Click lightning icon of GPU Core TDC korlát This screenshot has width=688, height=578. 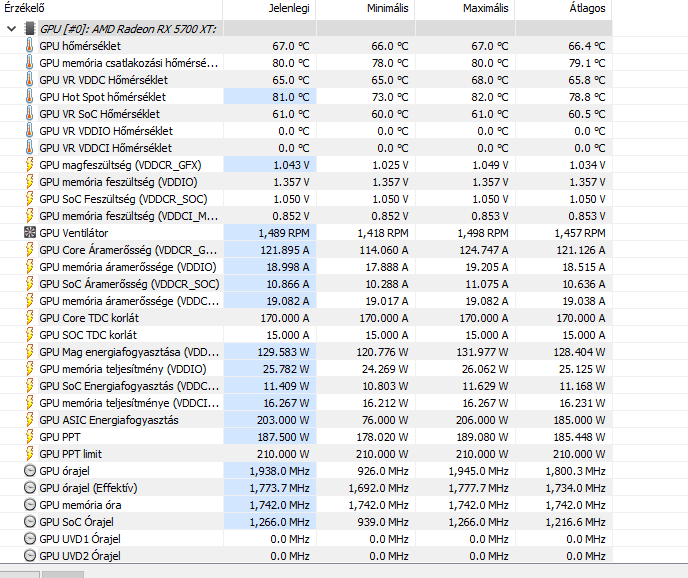29,318
